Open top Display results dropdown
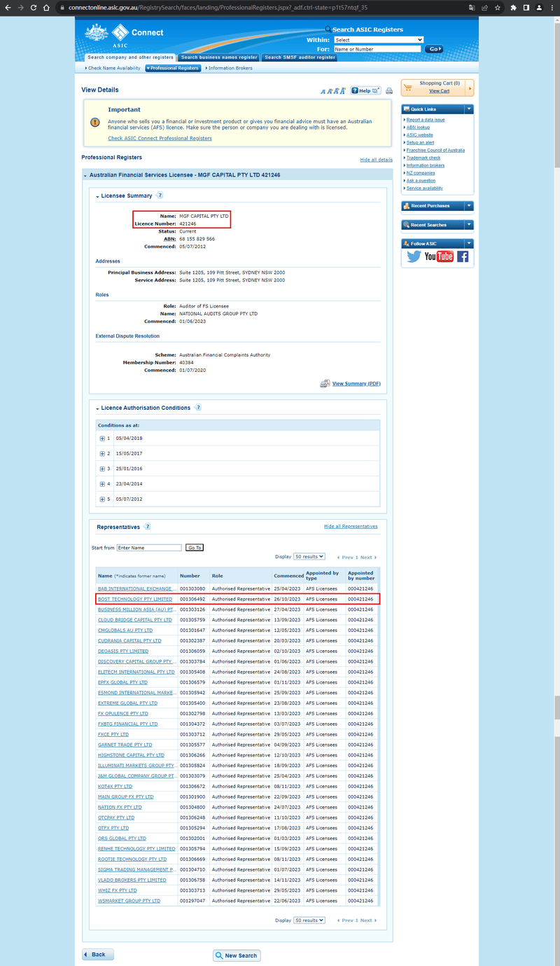The image size is (560, 966). [x=309, y=557]
